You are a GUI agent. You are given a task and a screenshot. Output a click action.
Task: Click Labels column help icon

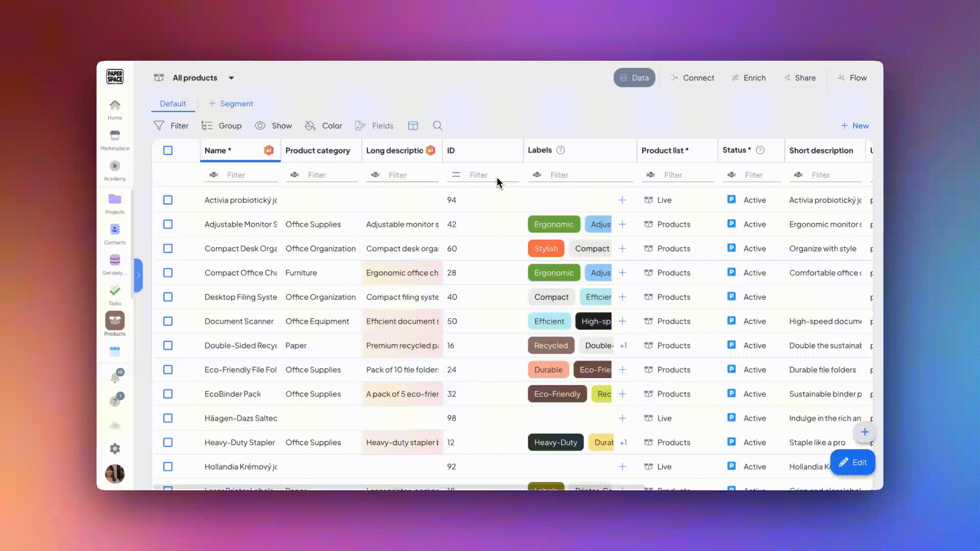click(560, 150)
